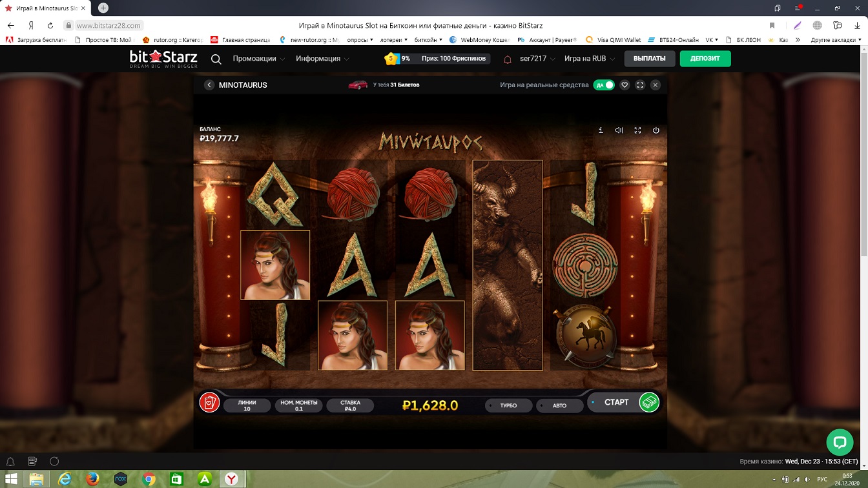The width and height of the screenshot is (868, 488).
Task: Open the Игра на RUB currency dropdown
Action: click(589, 59)
